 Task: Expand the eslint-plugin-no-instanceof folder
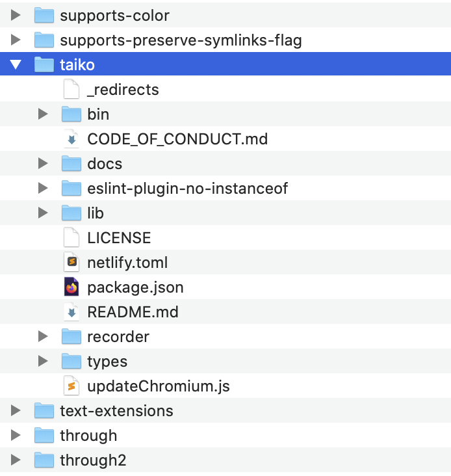tap(44, 189)
